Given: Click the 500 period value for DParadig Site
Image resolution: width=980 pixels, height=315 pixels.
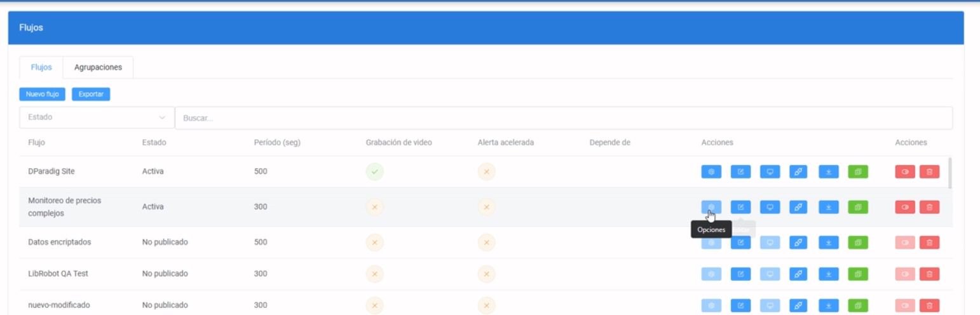Looking at the screenshot, I should (261, 171).
